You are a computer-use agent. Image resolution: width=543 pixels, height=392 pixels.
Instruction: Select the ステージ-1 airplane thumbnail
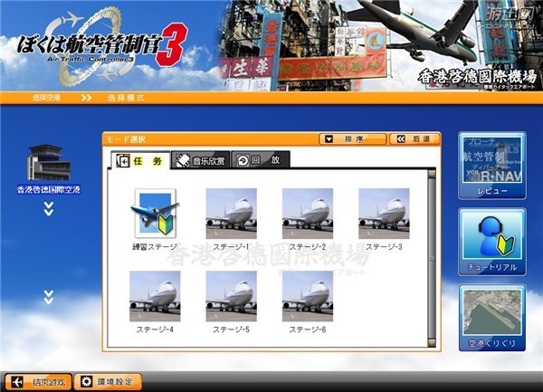(232, 214)
